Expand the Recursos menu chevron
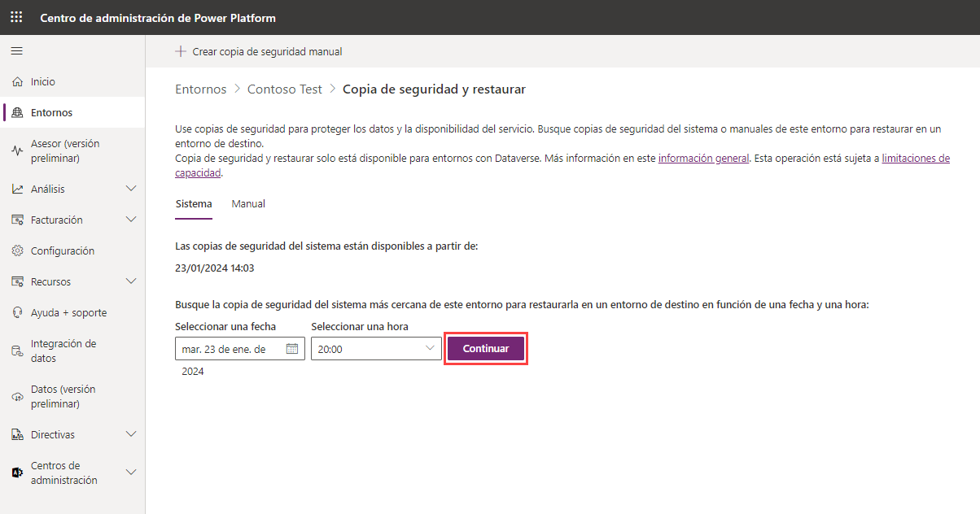The width and height of the screenshot is (980, 514). click(131, 281)
